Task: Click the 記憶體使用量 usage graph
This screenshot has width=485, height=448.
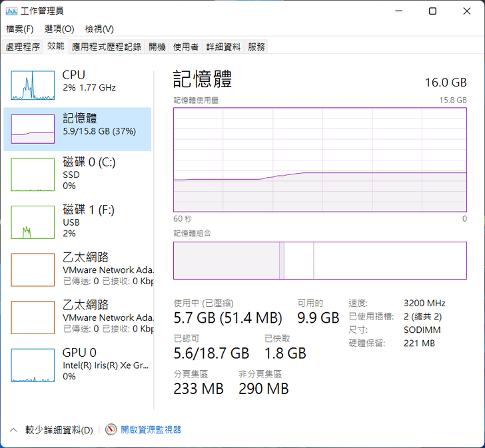Action: [320, 160]
